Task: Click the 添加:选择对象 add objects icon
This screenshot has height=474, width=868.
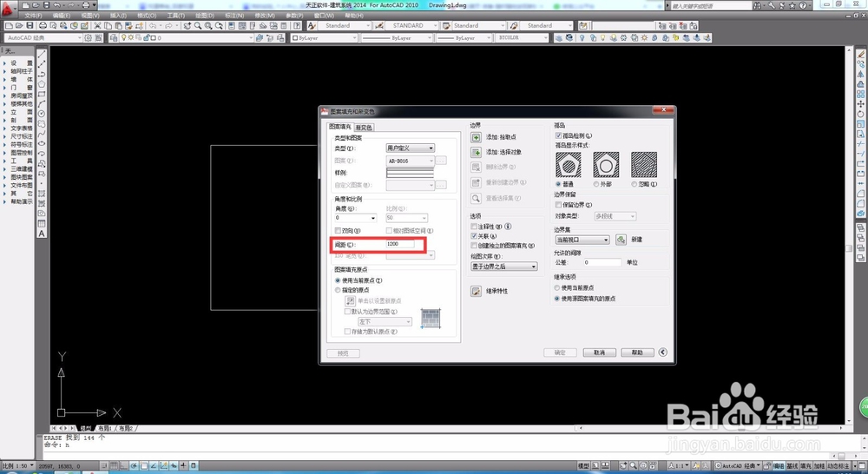Action: point(476,152)
